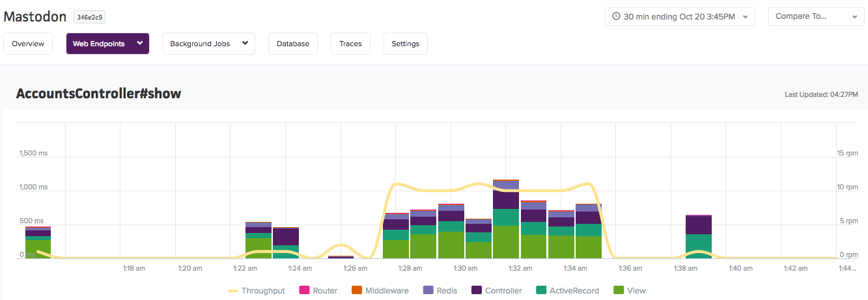Go to the Database tab

pyautogui.click(x=293, y=44)
